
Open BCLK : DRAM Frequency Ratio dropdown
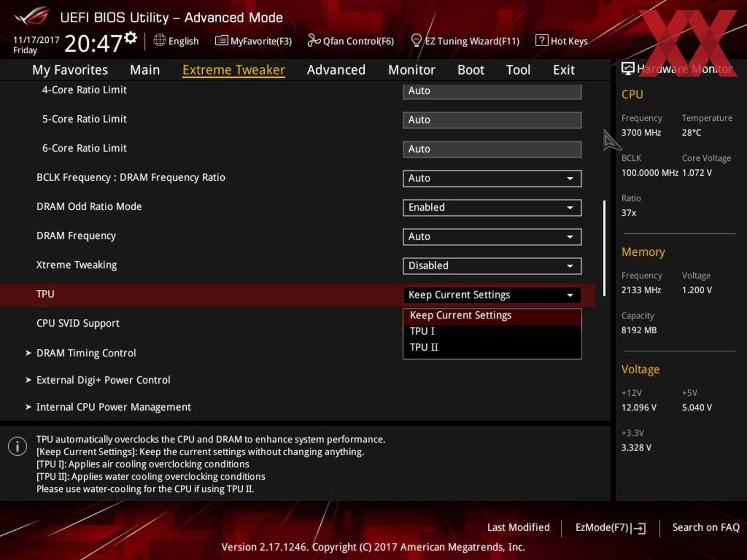(492, 178)
